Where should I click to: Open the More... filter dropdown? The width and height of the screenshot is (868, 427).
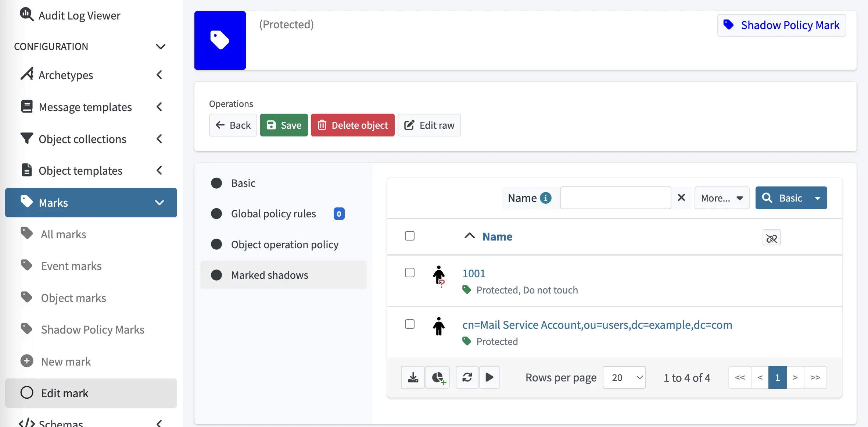722,198
